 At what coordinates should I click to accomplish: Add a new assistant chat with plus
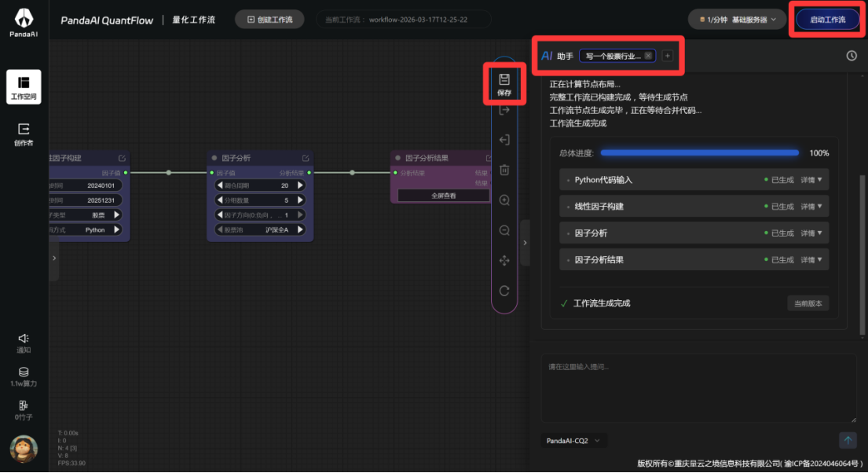pyautogui.click(x=668, y=55)
